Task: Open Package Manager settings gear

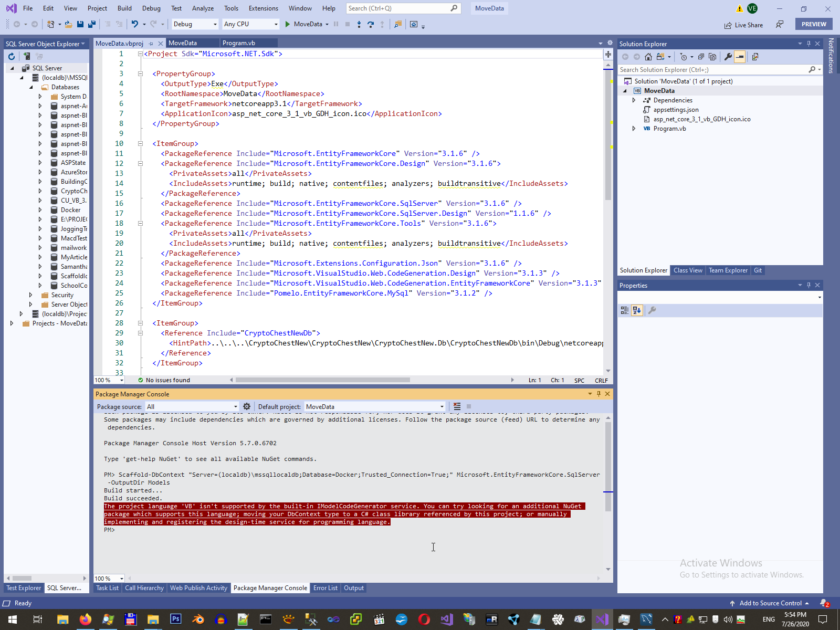Action: 247,406
